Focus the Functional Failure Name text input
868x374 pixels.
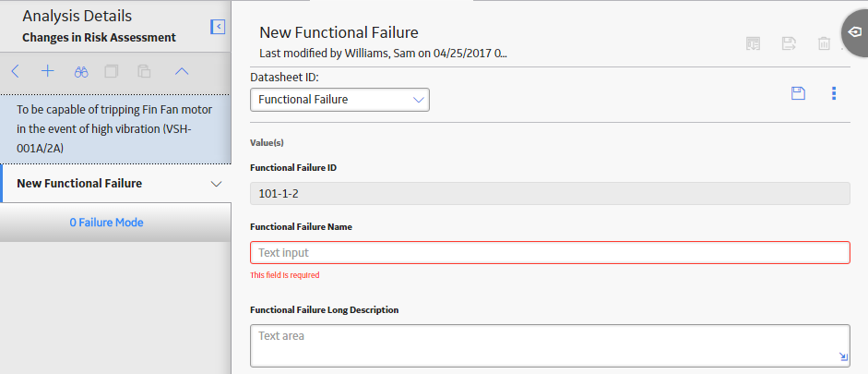click(550, 253)
